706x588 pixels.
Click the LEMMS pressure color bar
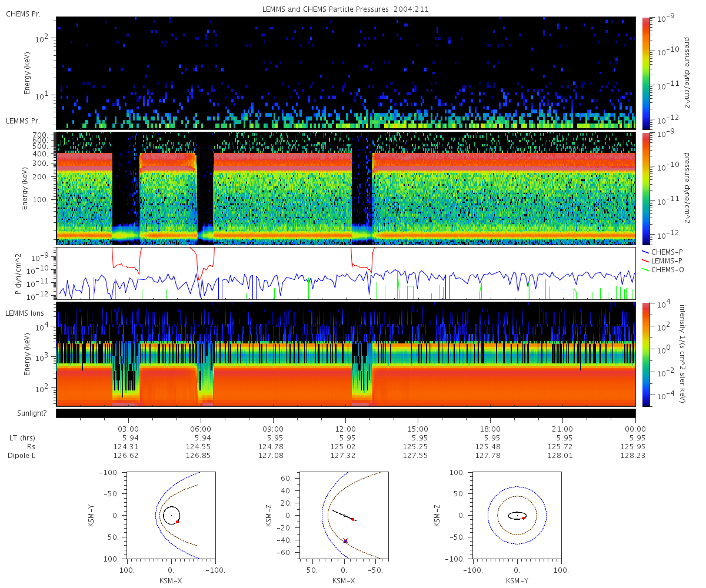[x=645, y=188]
